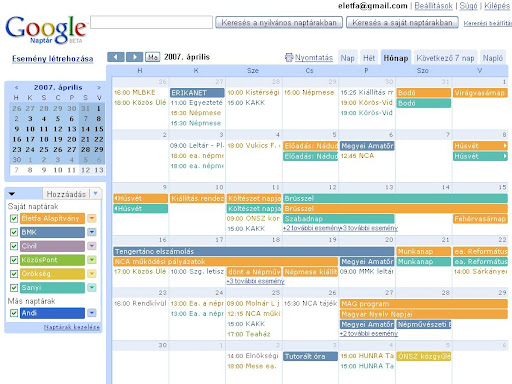Open the Magyar Nyelv Napjai event
This screenshot has height=384, width=512.
pyautogui.click(x=424, y=314)
